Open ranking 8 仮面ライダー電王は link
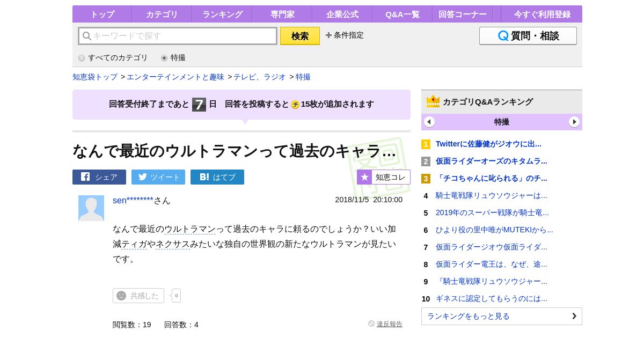This screenshot has width=644, height=338. click(492, 264)
